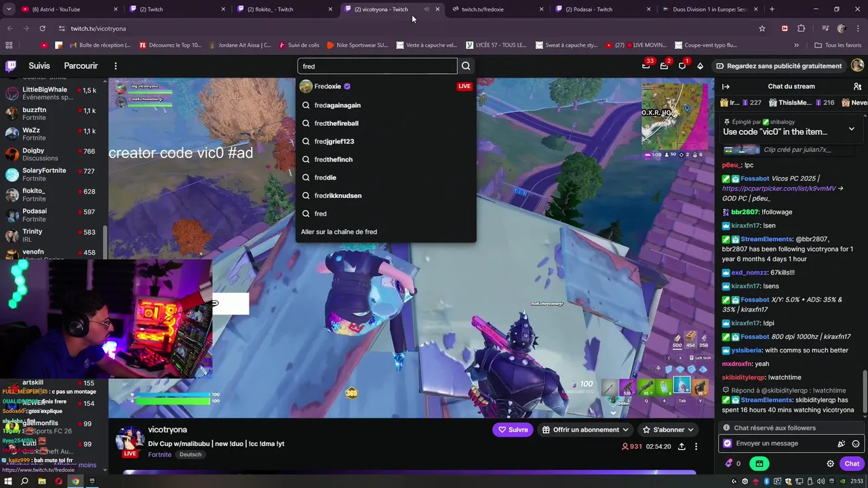Click the chat identity badge icon

pyautogui.click(x=728, y=443)
